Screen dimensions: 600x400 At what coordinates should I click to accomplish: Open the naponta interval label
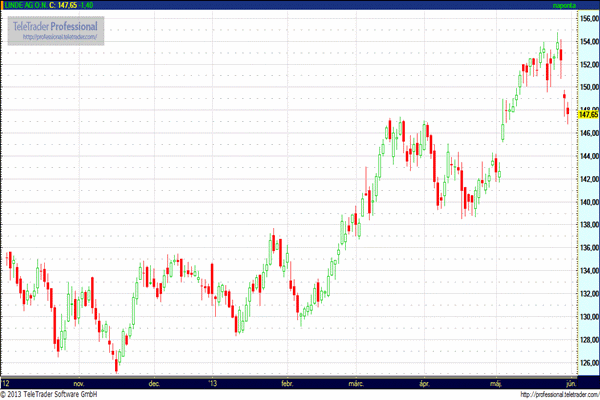point(565,5)
